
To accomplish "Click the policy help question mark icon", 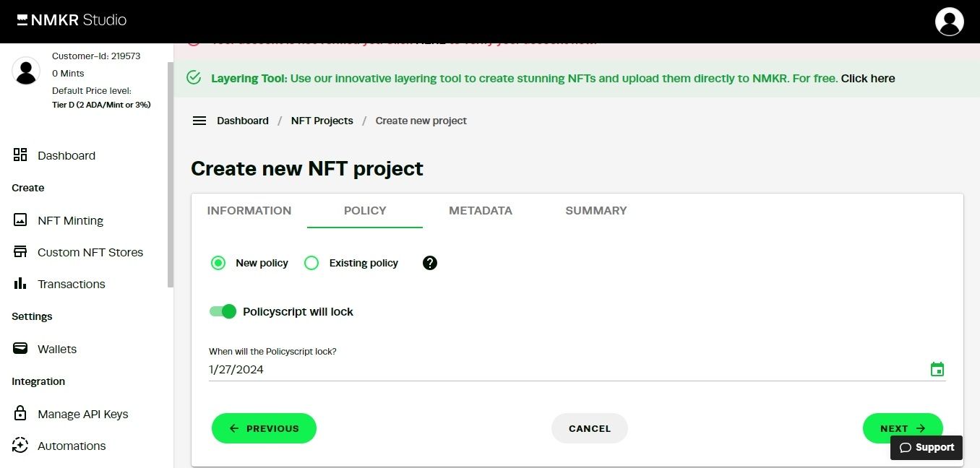I will point(430,263).
